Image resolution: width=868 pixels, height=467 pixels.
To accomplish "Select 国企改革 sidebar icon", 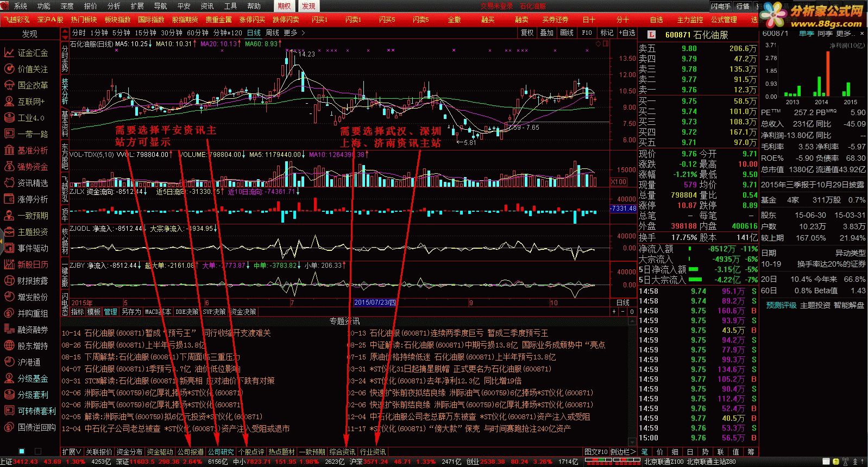I will tap(9, 85).
